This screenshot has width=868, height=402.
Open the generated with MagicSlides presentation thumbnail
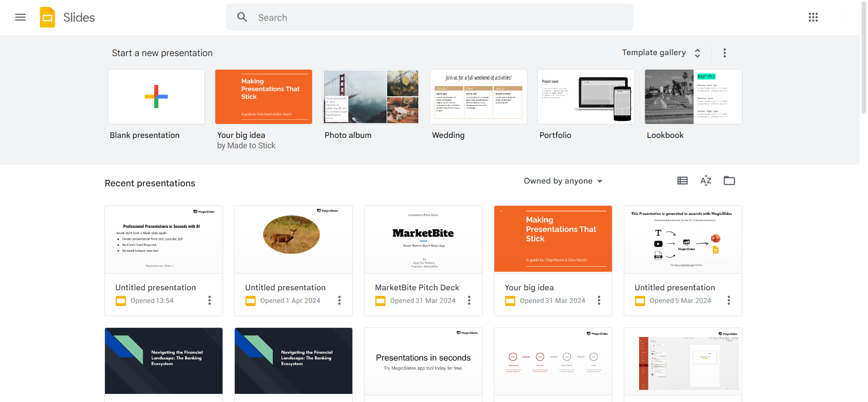683,240
